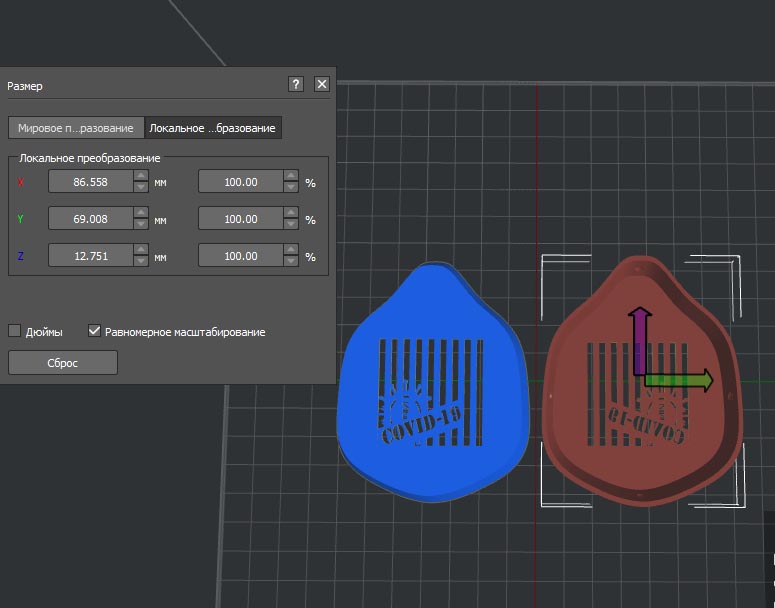The height and width of the screenshot is (608, 775).
Task: Toggle Равномерное масштабирование checkbox
Action: point(95,331)
